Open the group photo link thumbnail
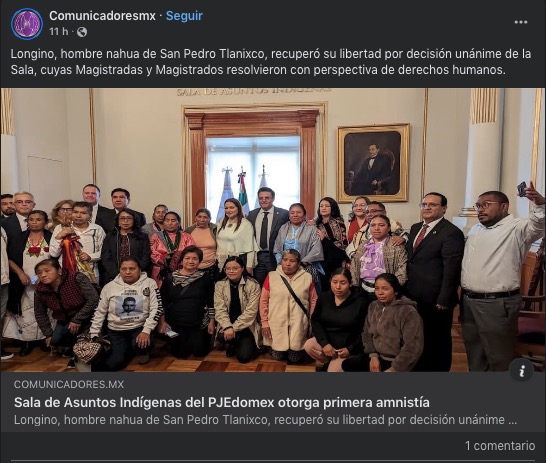Image resolution: width=546 pixels, height=463 pixels. 273,230
